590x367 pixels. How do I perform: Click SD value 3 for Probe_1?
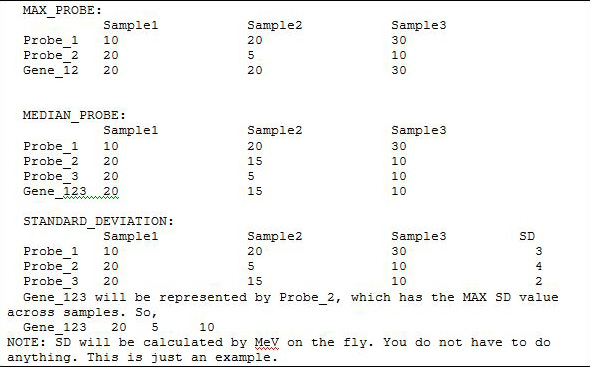tap(539, 251)
